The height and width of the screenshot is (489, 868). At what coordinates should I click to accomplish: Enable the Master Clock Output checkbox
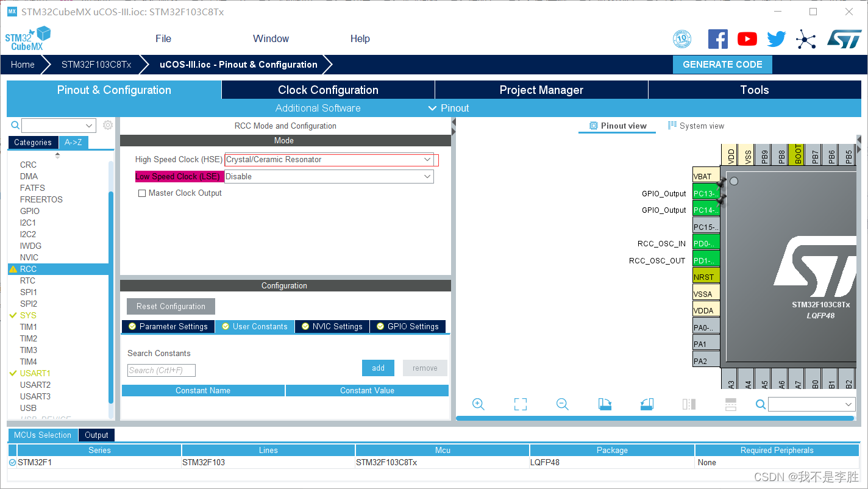click(142, 193)
